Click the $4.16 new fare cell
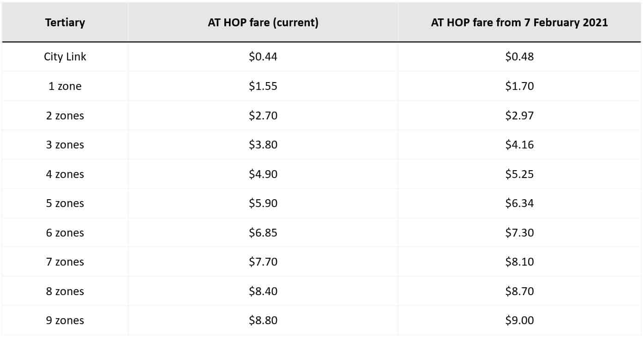This screenshot has width=644, height=338. click(519, 145)
